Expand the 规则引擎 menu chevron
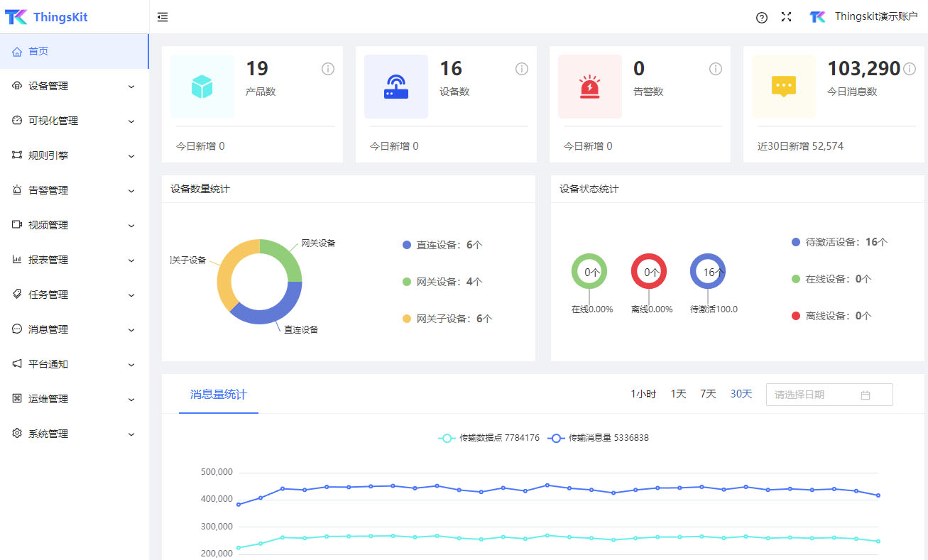Screen dimensions: 928x560 pos(131,155)
